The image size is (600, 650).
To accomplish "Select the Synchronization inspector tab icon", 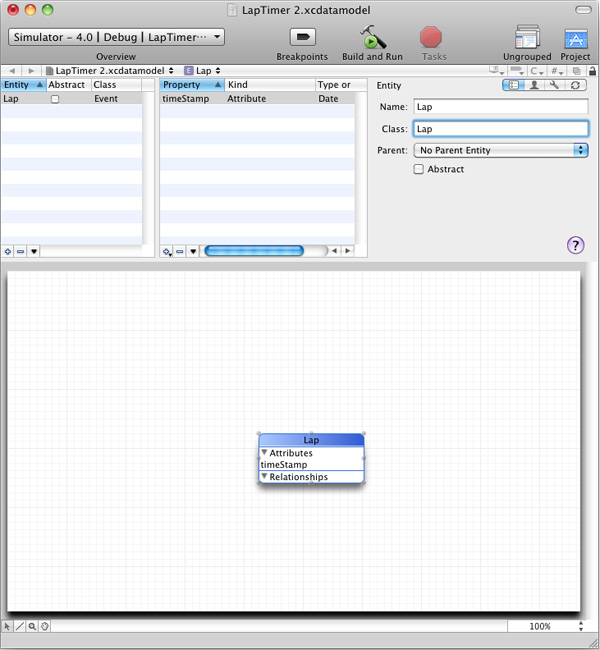I will point(575,85).
